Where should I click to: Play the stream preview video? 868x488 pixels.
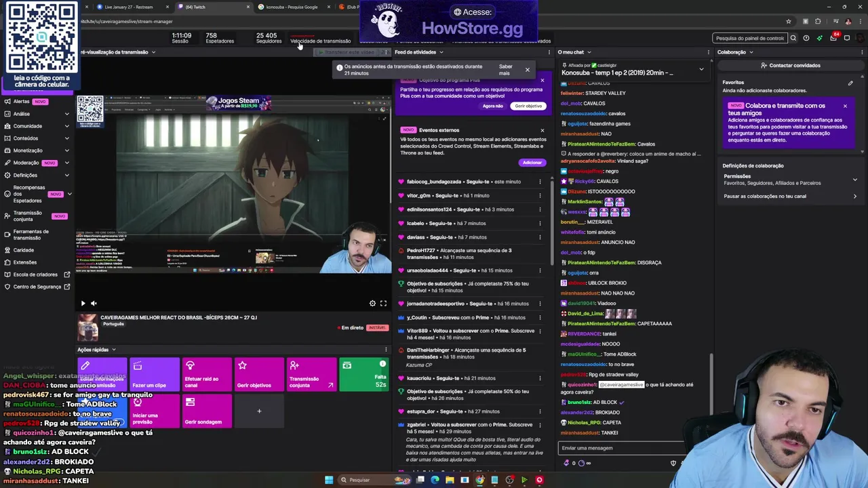tap(83, 304)
